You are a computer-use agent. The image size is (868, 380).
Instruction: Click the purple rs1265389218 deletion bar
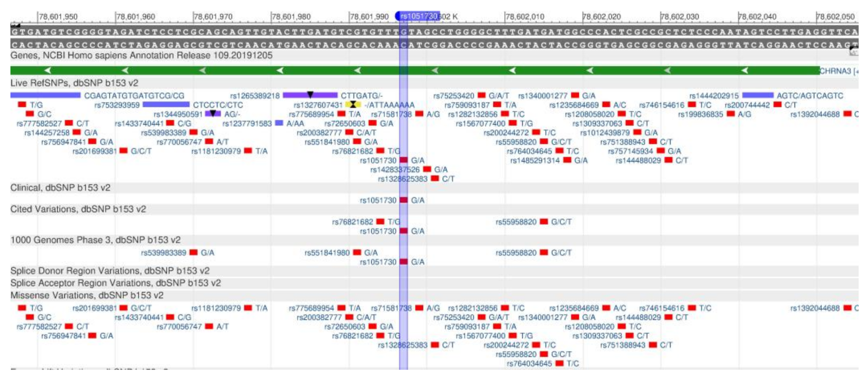tap(310, 95)
